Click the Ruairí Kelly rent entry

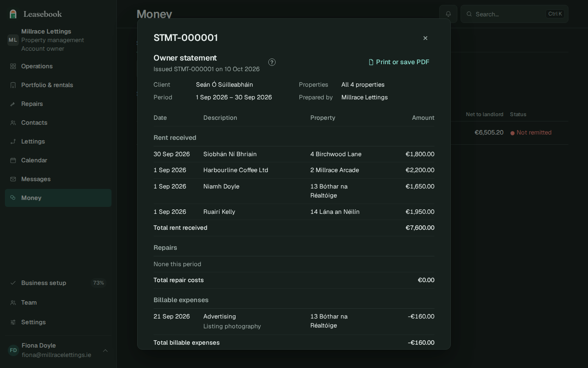(x=294, y=212)
